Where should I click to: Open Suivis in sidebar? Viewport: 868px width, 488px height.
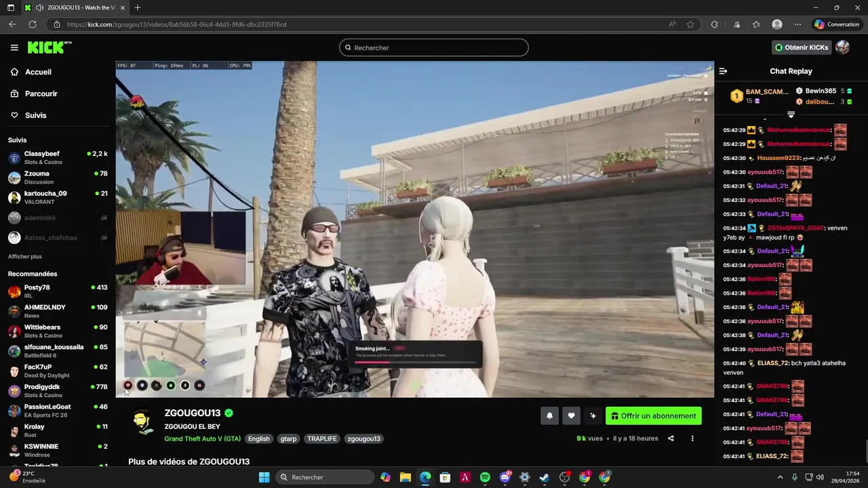coord(35,115)
